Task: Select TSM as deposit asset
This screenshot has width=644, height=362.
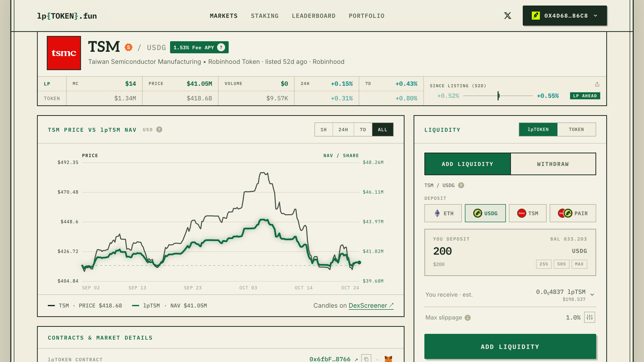Action: point(528,213)
